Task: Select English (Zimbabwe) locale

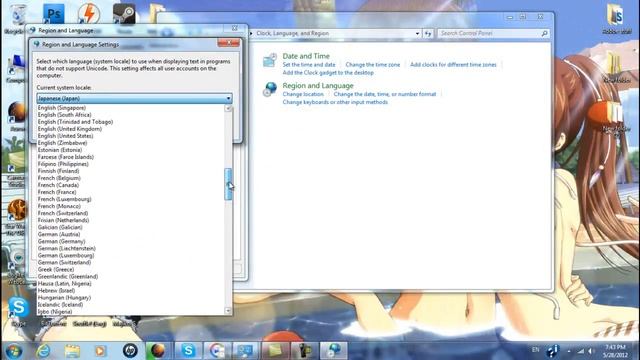Action: coord(62,143)
